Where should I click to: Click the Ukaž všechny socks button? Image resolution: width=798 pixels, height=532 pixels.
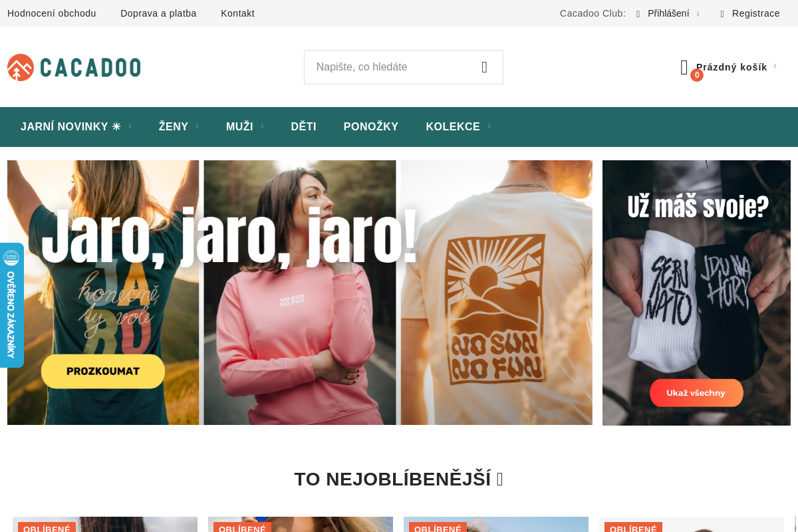tap(696, 392)
